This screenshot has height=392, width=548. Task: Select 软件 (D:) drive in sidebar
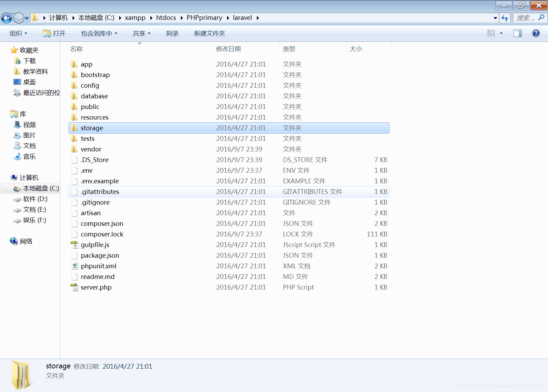pyautogui.click(x=35, y=199)
